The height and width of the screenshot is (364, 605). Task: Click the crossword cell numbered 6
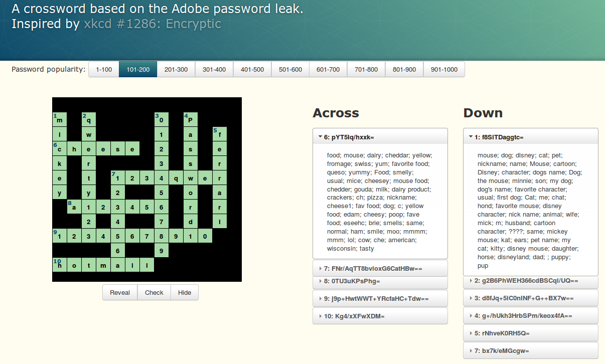tap(60, 149)
